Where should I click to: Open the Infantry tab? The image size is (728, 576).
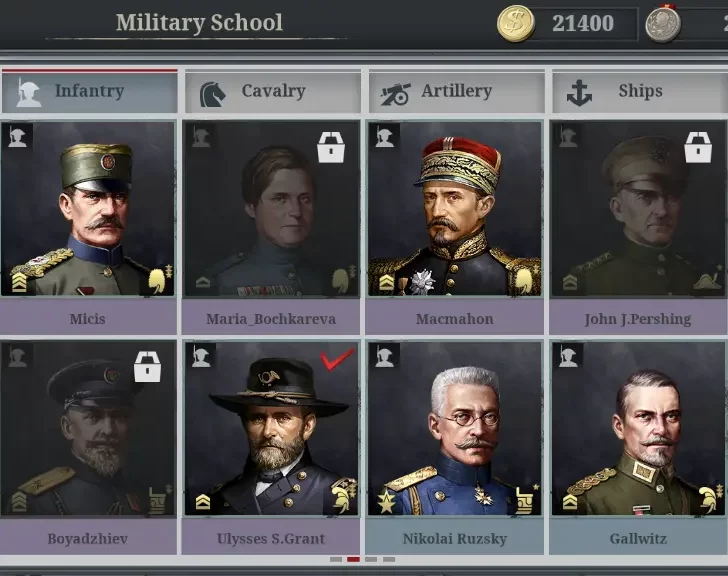[89, 91]
